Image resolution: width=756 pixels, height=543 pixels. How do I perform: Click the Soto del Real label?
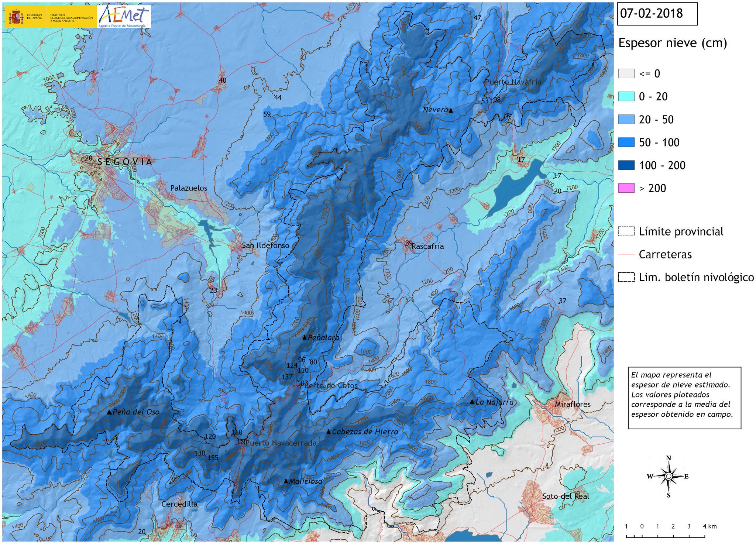coord(566,496)
